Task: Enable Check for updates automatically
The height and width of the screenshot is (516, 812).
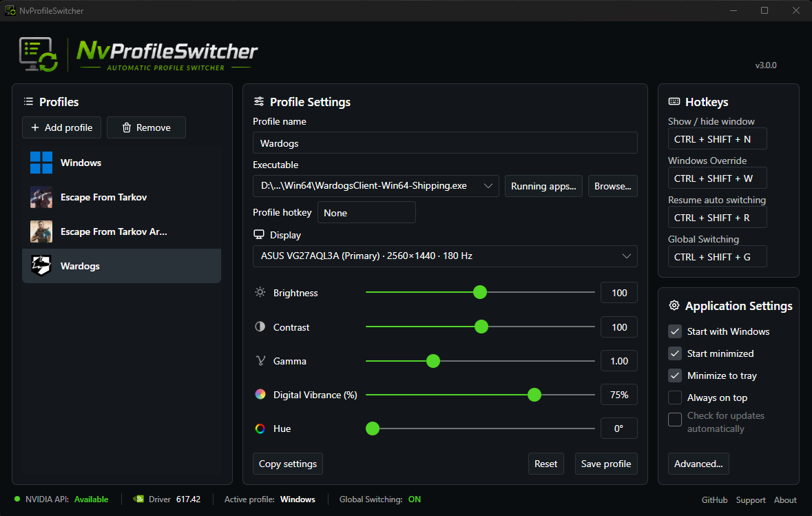Action: (675, 420)
